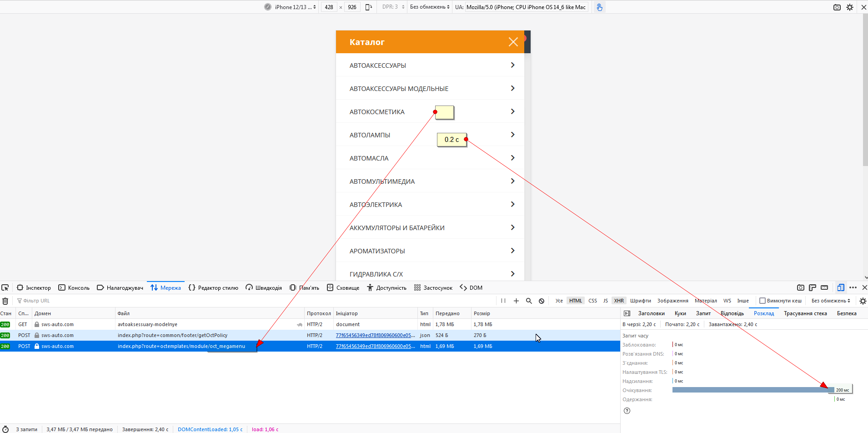
Task: Open Доступність tab
Action: pyautogui.click(x=387, y=287)
